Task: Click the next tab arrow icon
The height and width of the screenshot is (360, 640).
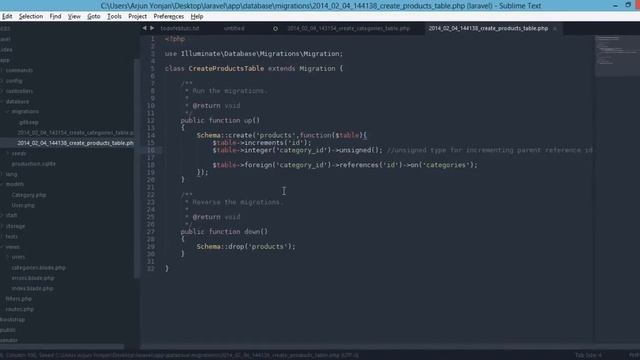Action: (x=152, y=28)
